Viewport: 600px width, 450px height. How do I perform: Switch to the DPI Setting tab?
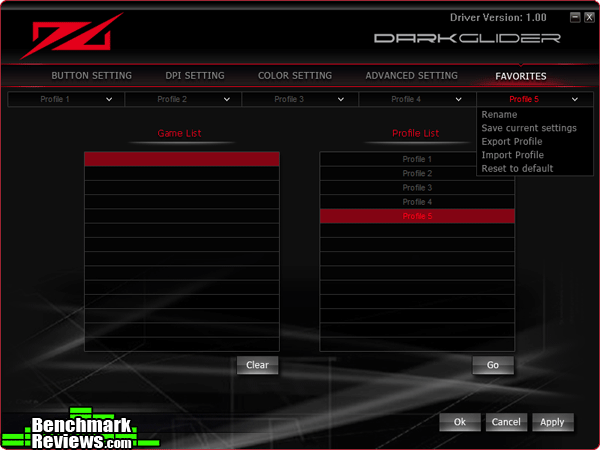pos(195,76)
